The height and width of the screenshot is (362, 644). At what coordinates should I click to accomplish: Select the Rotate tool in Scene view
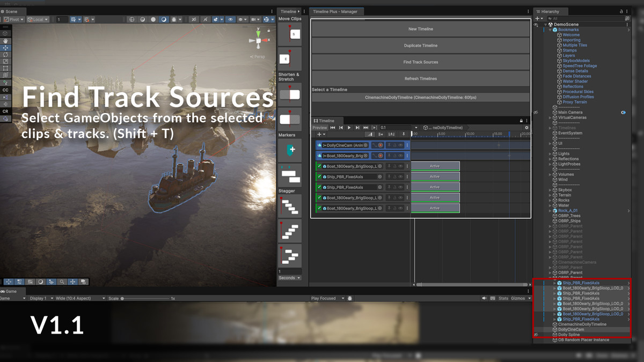click(x=5, y=54)
